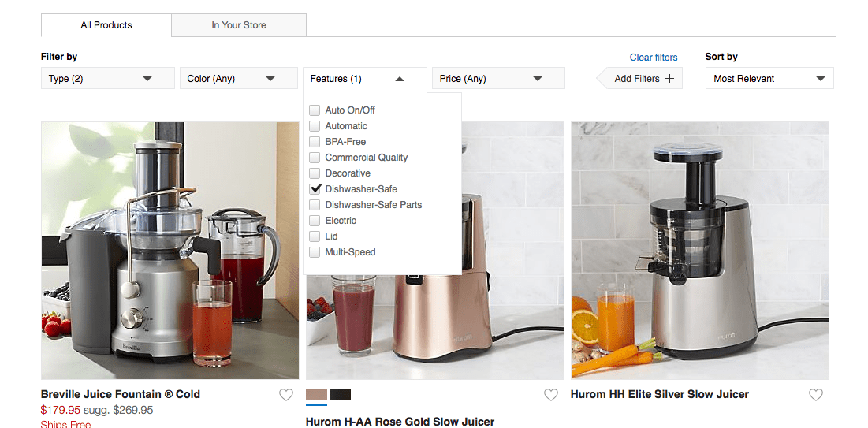Open Hurom H-AA Rose Gold Slow Juicer title
The width and height of the screenshot is (868, 428).
click(x=400, y=422)
